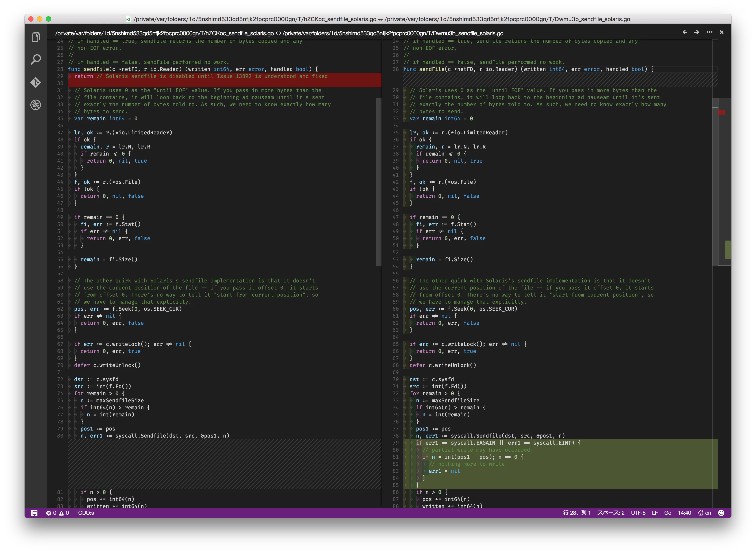
Task: Show errors count in status bar
Action: pos(51,513)
